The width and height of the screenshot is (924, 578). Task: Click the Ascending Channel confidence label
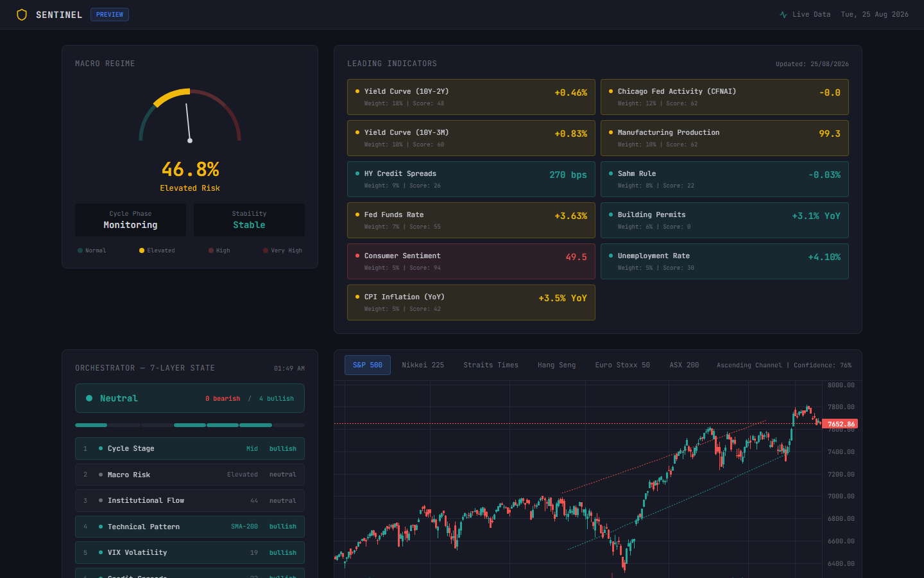(x=784, y=365)
